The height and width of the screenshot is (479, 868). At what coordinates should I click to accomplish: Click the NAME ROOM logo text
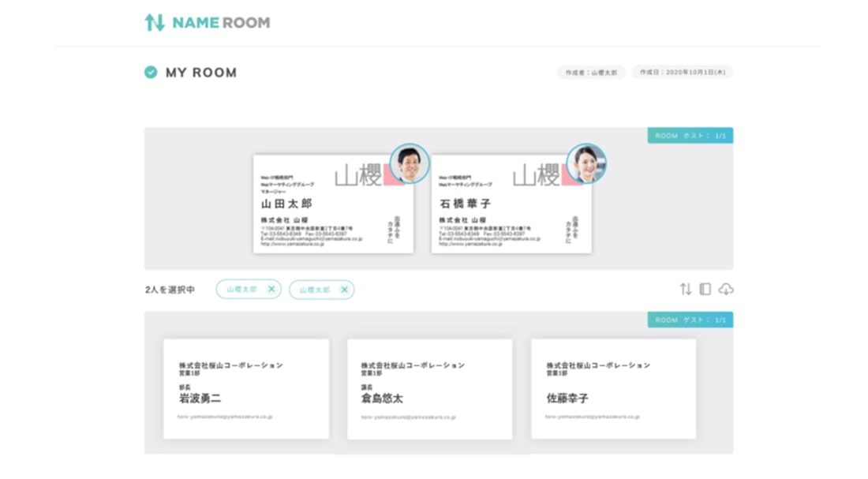[x=221, y=23]
